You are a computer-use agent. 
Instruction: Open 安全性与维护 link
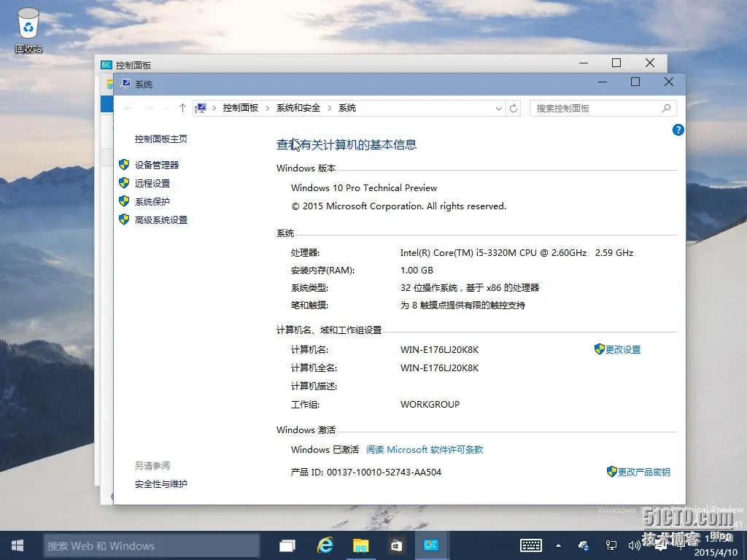(x=161, y=484)
